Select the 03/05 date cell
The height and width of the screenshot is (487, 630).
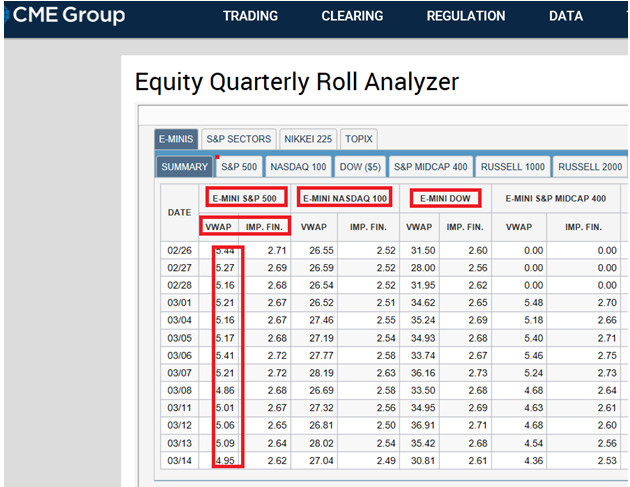click(x=179, y=338)
